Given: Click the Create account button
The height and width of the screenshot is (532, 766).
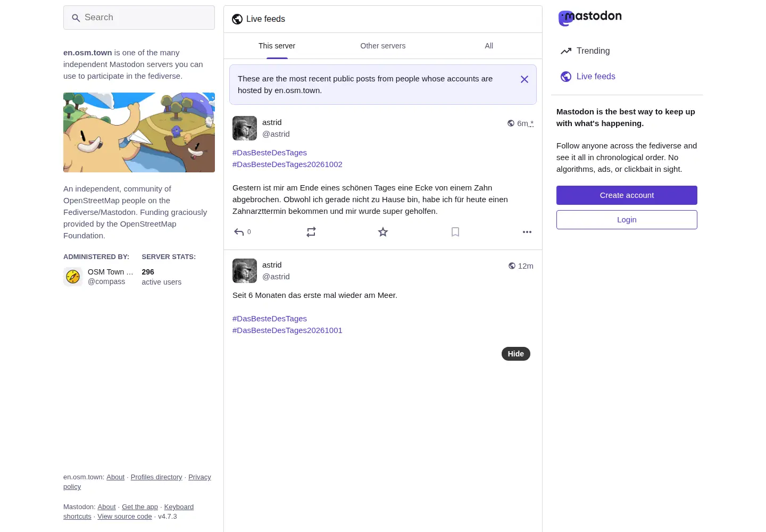Looking at the screenshot, I should [627, 195].
